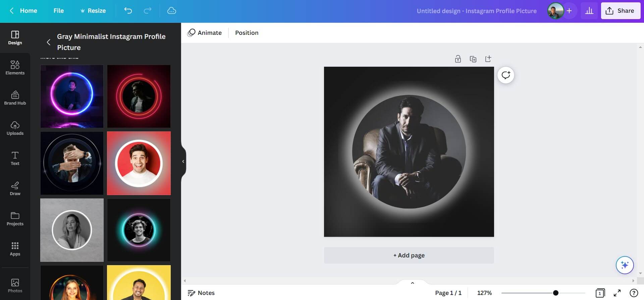Toggle fullscreen presentation mode
Image resolution: width=644 pixels, height=300 pixels.
617,293
